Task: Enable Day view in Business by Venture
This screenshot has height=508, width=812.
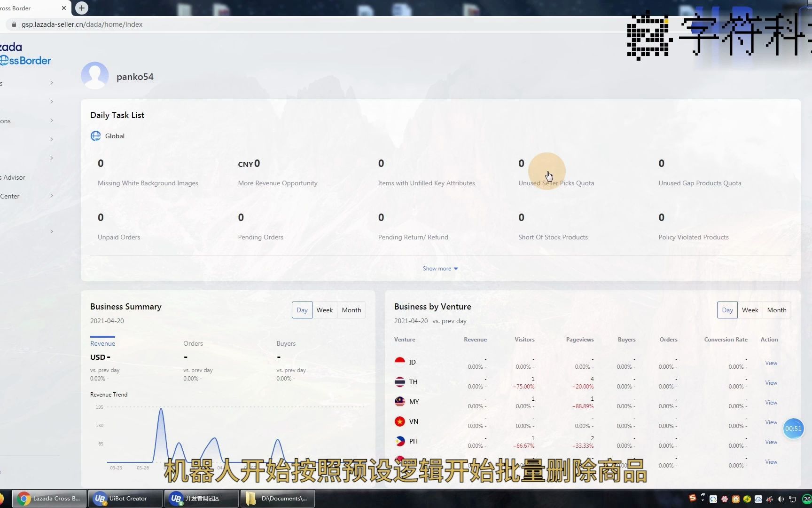Action: coord(727,310)
